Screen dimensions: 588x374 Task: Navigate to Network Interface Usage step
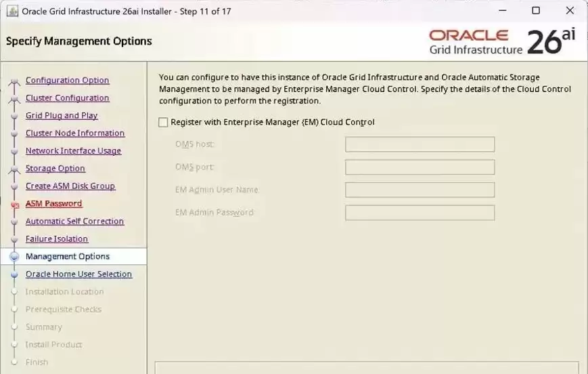click(x=74, y=151)
